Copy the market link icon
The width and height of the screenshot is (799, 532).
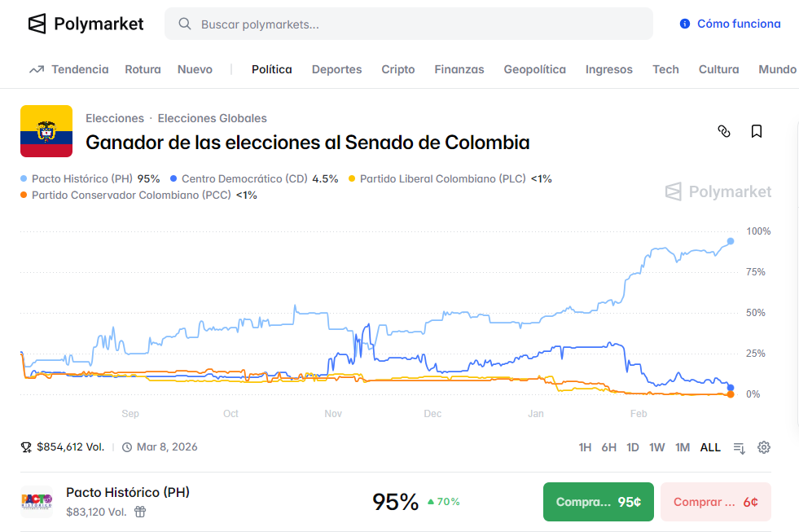(724, 131)
